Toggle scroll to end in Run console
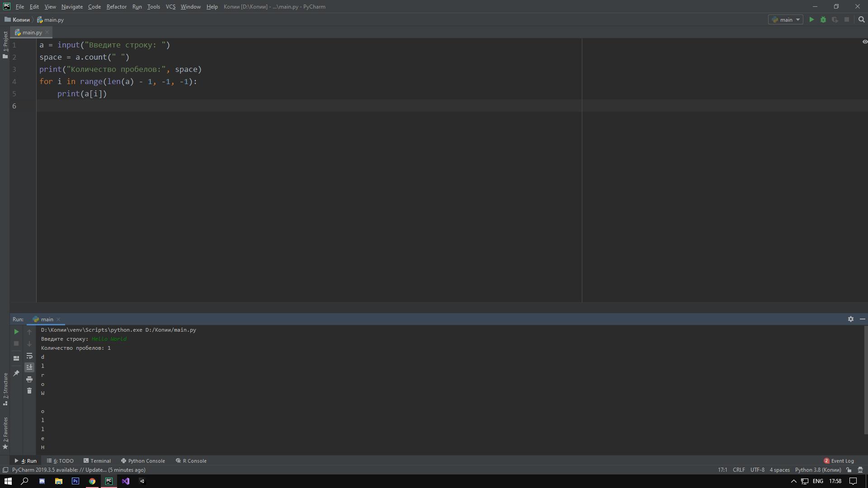868x488 pixels. (x=29, y=367)
